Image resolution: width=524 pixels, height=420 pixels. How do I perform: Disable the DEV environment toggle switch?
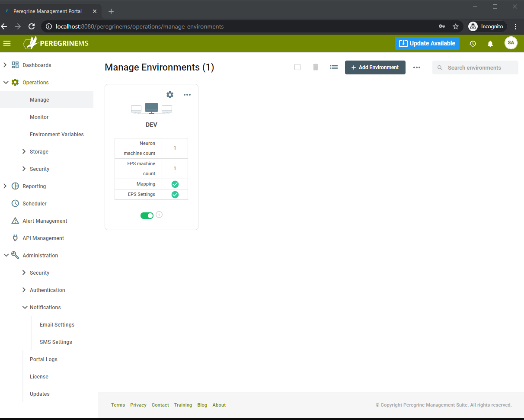[x=147, y=215]
